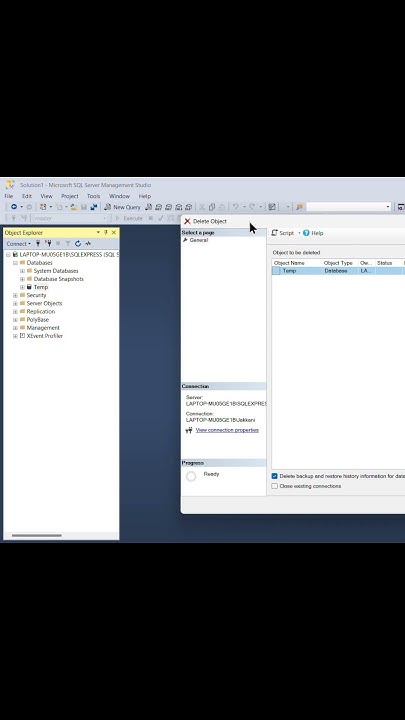
Task: Open the Tools menu
Action: coord(93,196)
